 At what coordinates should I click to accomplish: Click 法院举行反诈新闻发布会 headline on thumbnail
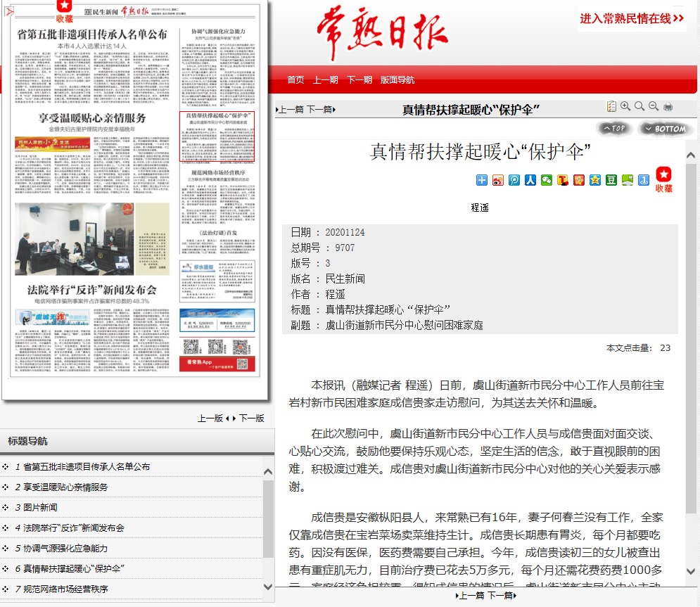(x=92, y=290)
